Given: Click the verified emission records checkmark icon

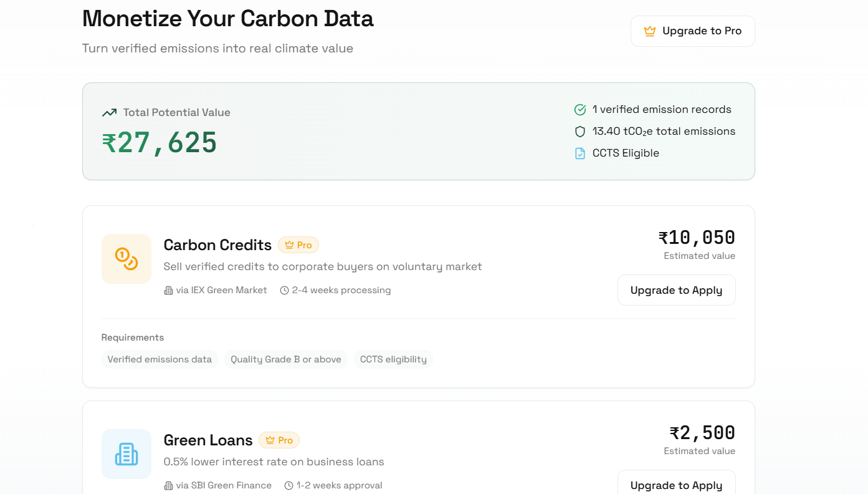Looking at the screenshot, I should [x=580, y=110].
